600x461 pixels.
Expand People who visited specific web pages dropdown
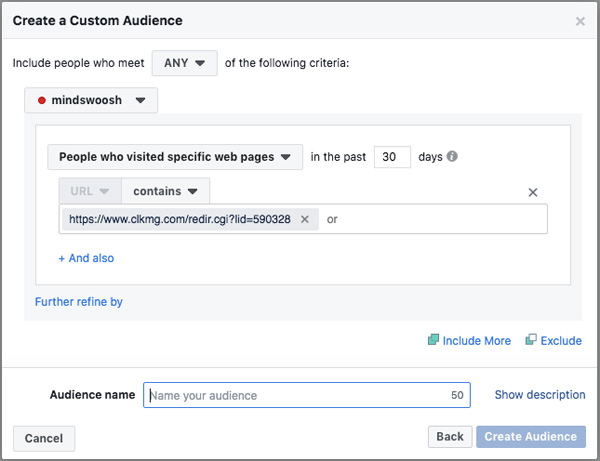[x=175, y=157]
